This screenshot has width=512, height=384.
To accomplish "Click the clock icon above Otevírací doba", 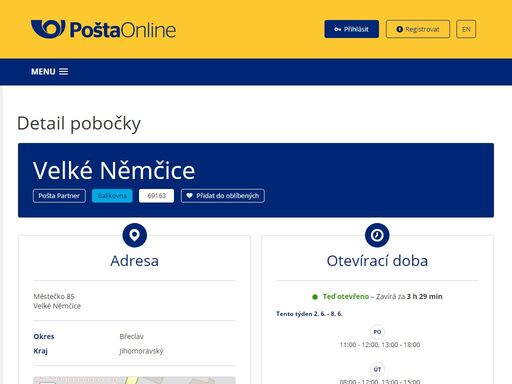I will (377, 235).
